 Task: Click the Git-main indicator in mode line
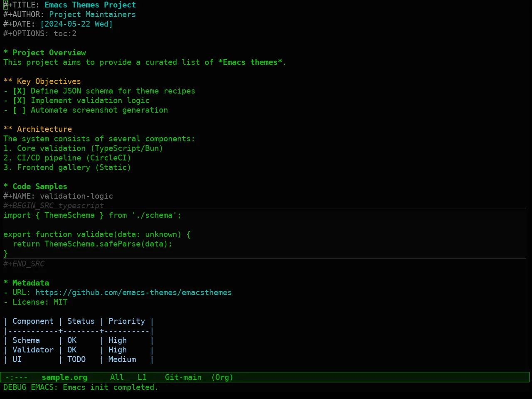pyautogui.click(x=183, y=377)
